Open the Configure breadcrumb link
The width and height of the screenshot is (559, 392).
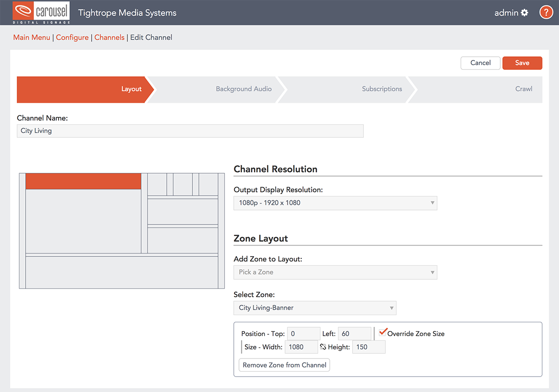point(72,37)
